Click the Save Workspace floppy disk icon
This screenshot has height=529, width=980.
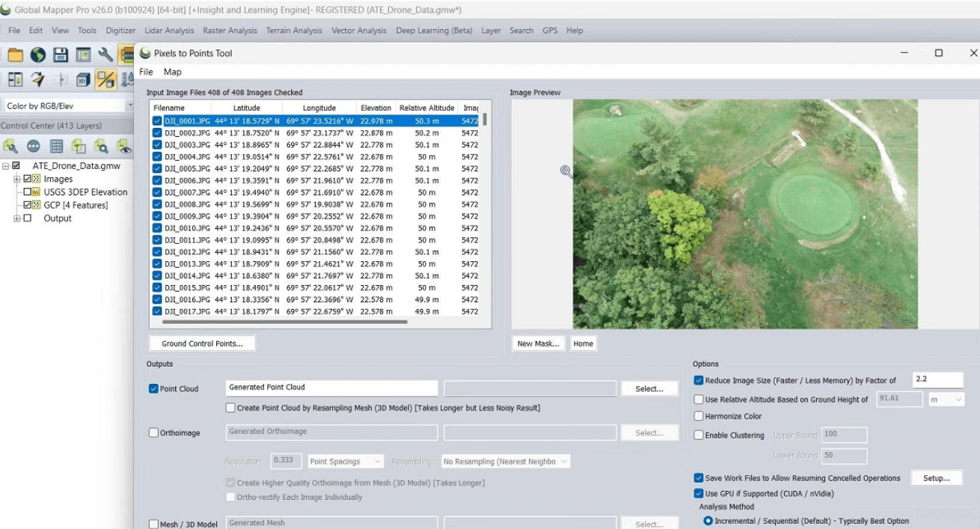[x=61, y=55]
